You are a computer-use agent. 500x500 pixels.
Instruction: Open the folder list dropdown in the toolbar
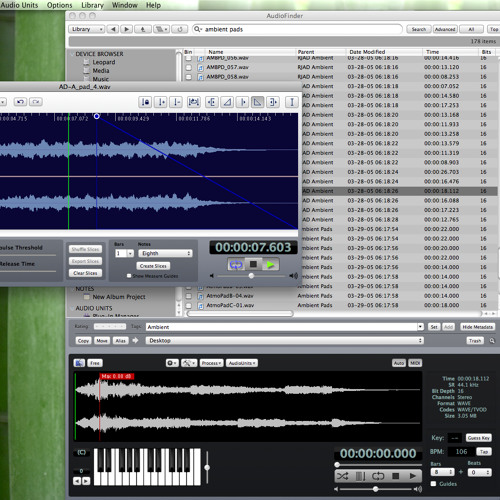[x=161, y=29]
